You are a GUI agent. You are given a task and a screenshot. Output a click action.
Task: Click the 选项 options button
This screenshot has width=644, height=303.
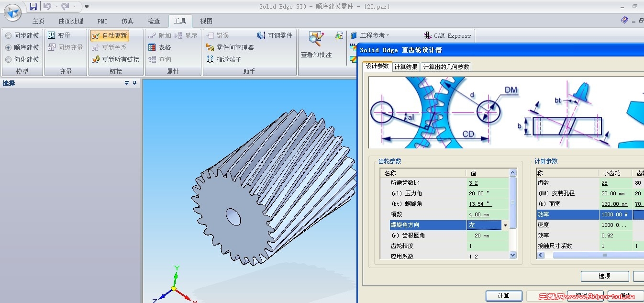(605, 276)
